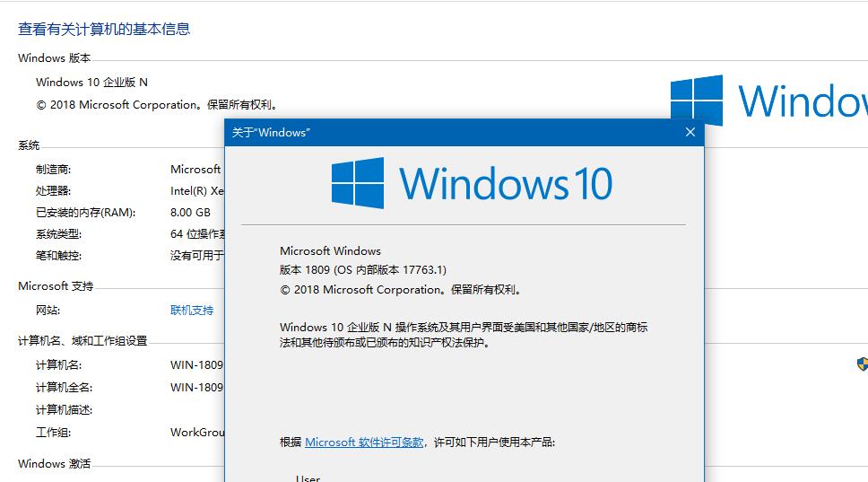Select the Windows 版本 section header
The width and height of the screenshot is (868, 482).
click(54, 58)
